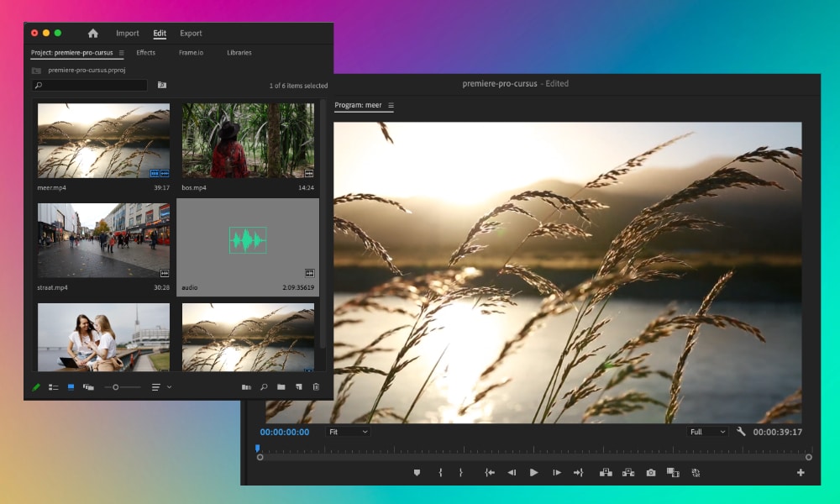Open the Export workspace tab
The height and width of the screenshot is (504, 840).
click(x=191, y=34)
